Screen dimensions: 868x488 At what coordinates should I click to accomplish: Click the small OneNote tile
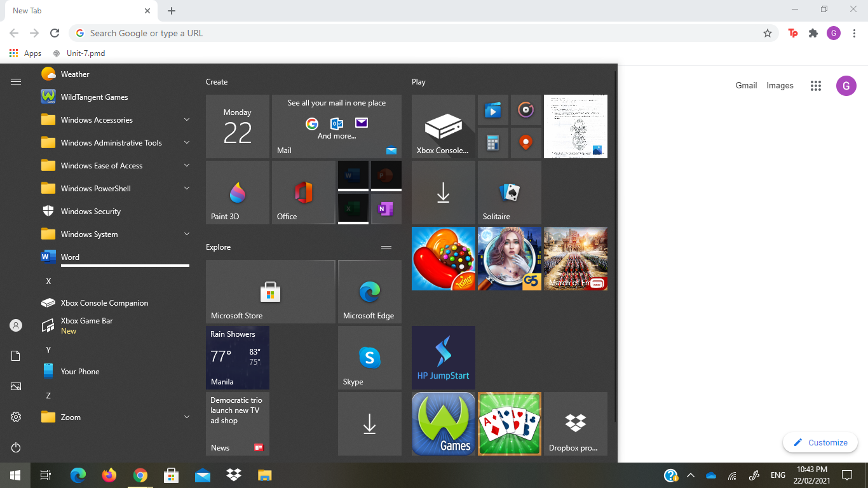click(386, 209)
